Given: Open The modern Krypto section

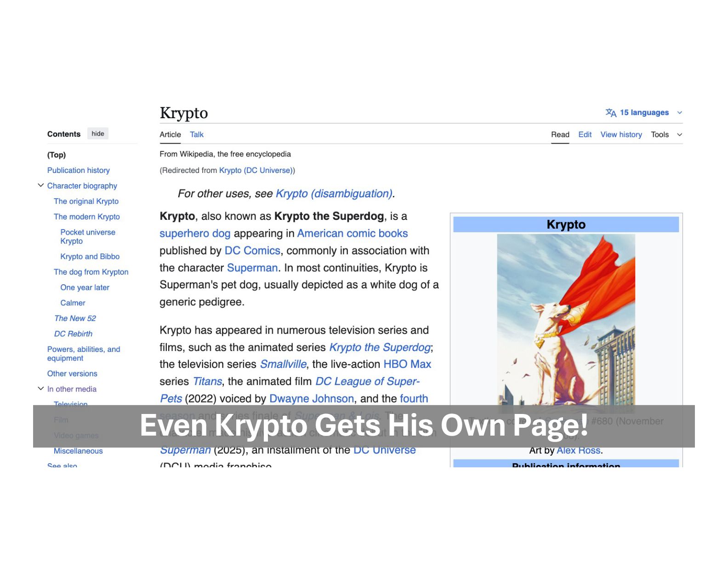Looking at the screenshot, I should tap(87, 217).
